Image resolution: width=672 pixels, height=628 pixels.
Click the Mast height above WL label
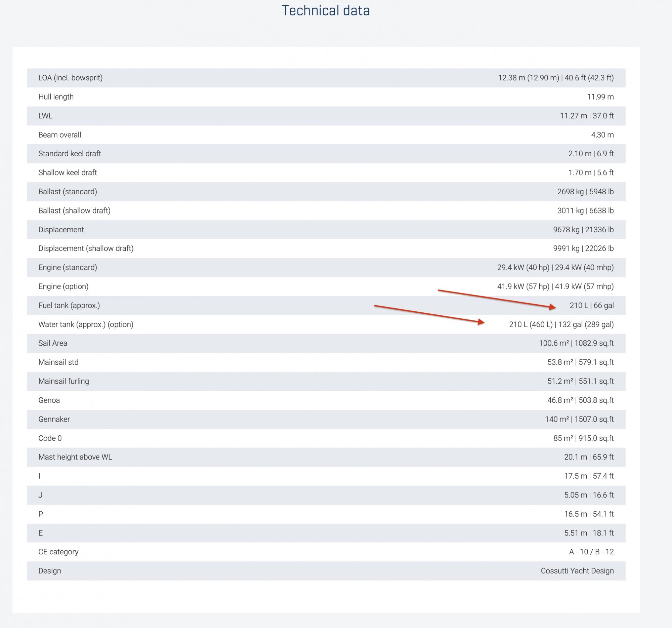point(75,457)
